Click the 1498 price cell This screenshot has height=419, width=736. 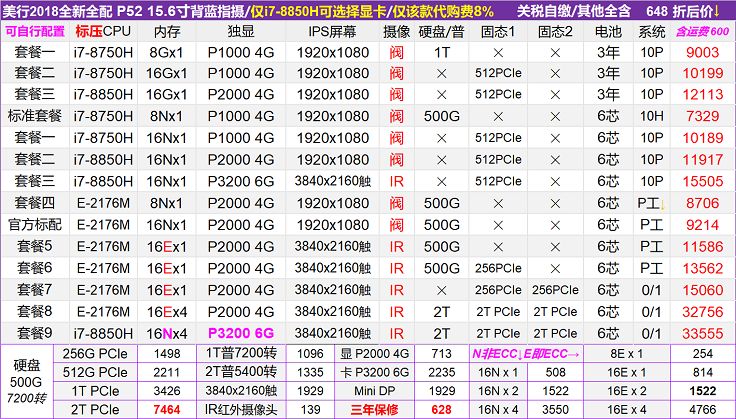167,354
